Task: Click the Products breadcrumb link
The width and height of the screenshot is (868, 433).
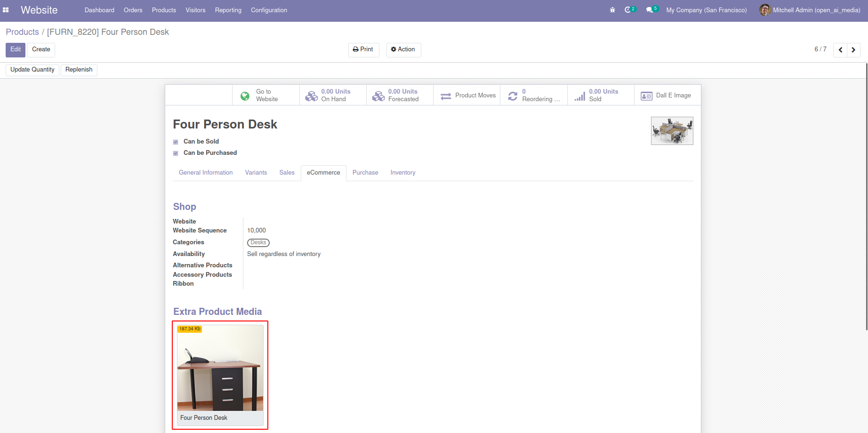Action: coord(22,32)
